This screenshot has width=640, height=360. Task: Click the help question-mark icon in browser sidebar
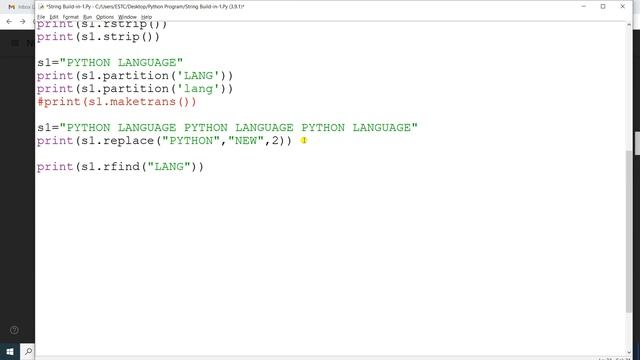[x=14, y=330]
